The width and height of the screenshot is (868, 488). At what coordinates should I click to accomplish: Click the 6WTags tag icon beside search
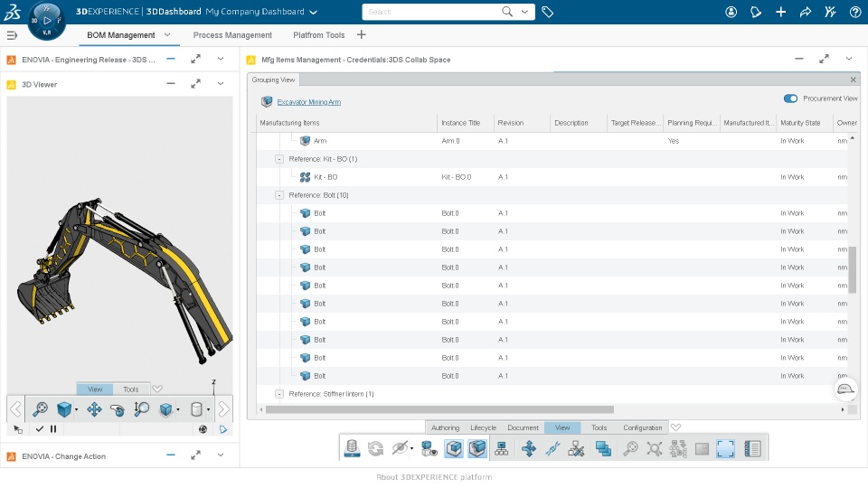pos(547,12)
